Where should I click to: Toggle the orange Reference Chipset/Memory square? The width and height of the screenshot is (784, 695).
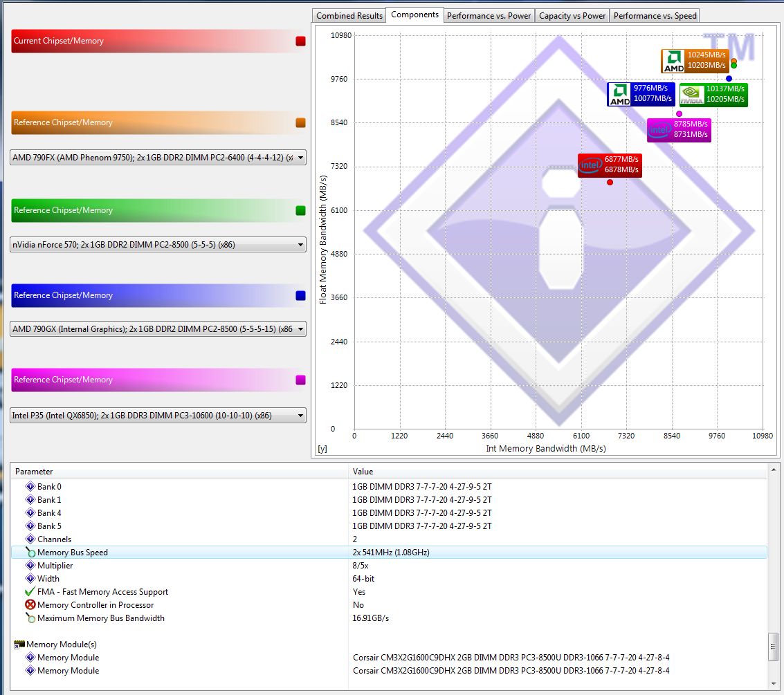click(300, 122)
